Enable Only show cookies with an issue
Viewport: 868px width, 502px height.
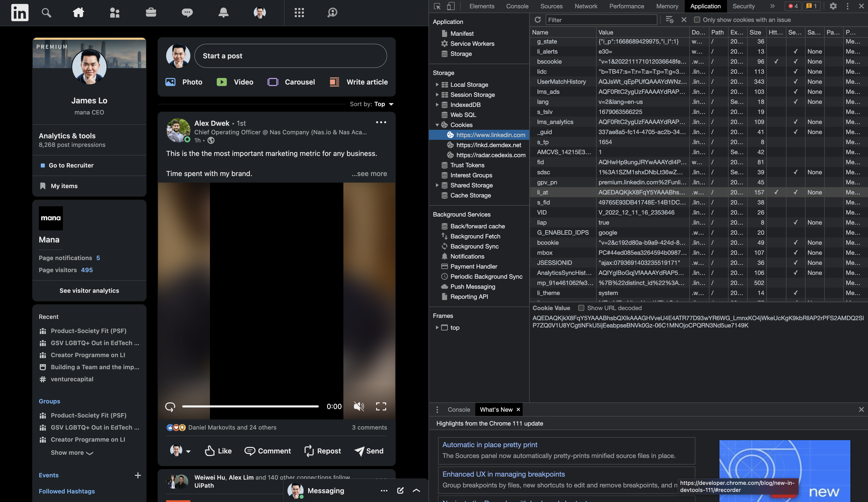(x=697, y=20)
